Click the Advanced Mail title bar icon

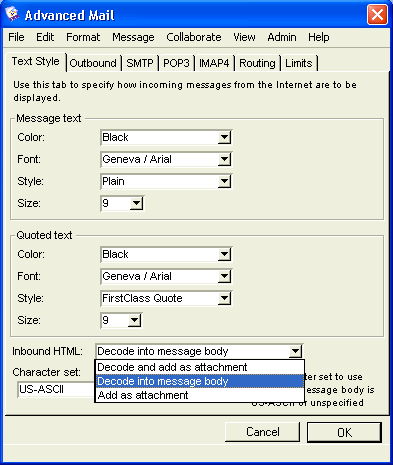(x=12, y=15)
